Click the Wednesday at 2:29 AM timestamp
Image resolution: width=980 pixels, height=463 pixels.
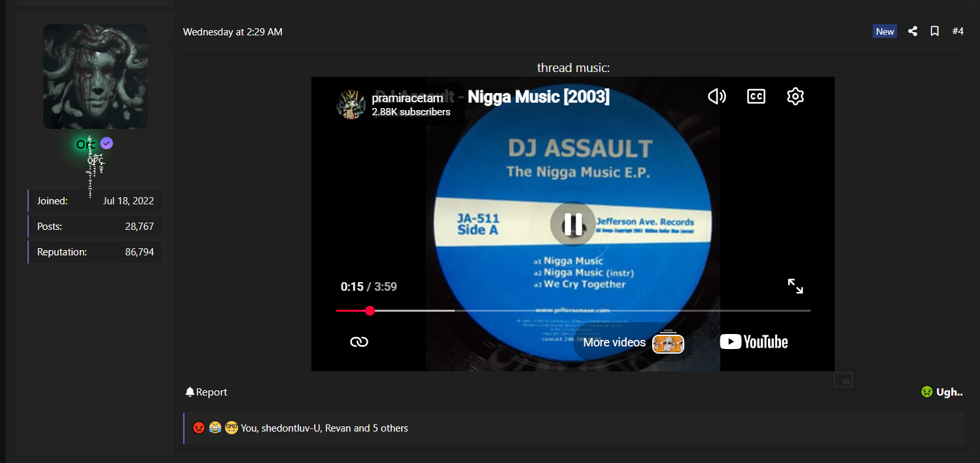(233, 31)
